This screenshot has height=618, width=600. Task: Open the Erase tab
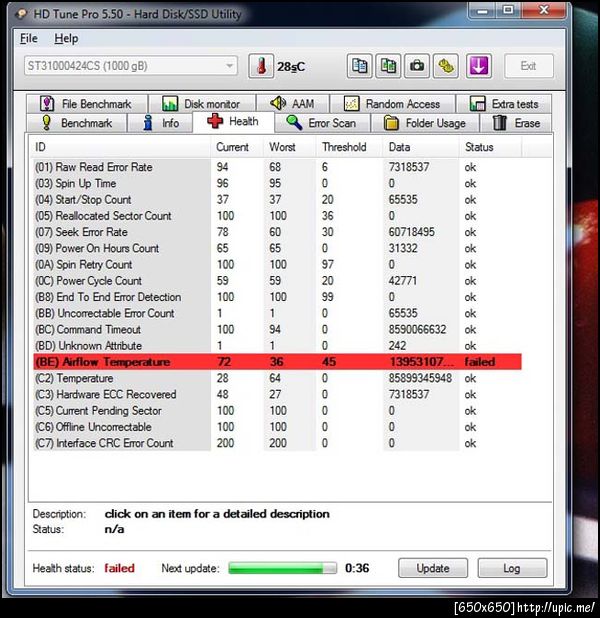tap(516, 123)
